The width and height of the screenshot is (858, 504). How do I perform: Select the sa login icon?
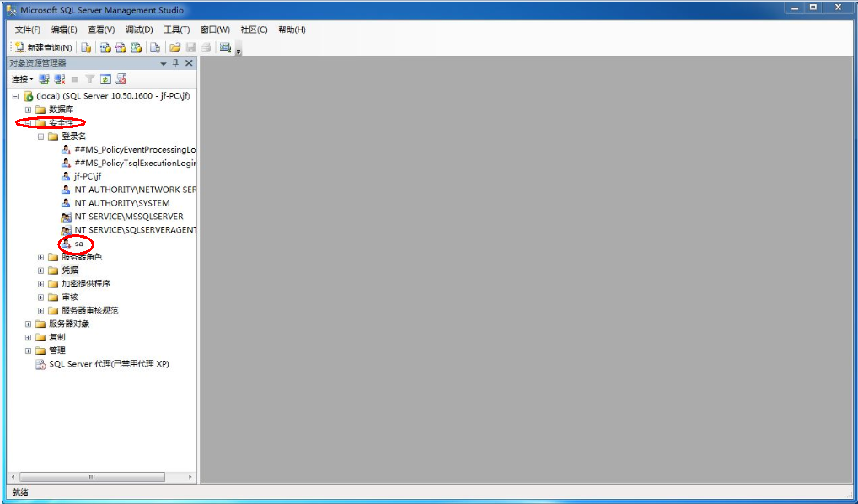(66, 244)
